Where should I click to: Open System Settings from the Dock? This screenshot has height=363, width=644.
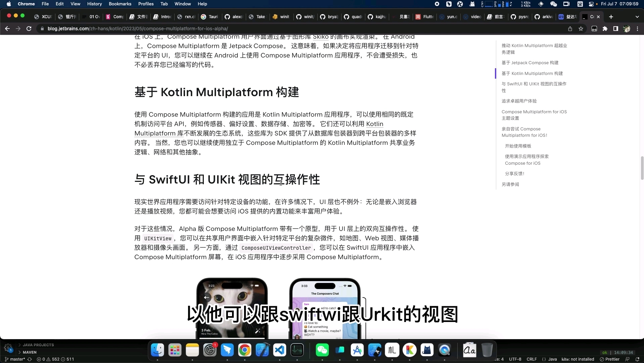(210, 350)
